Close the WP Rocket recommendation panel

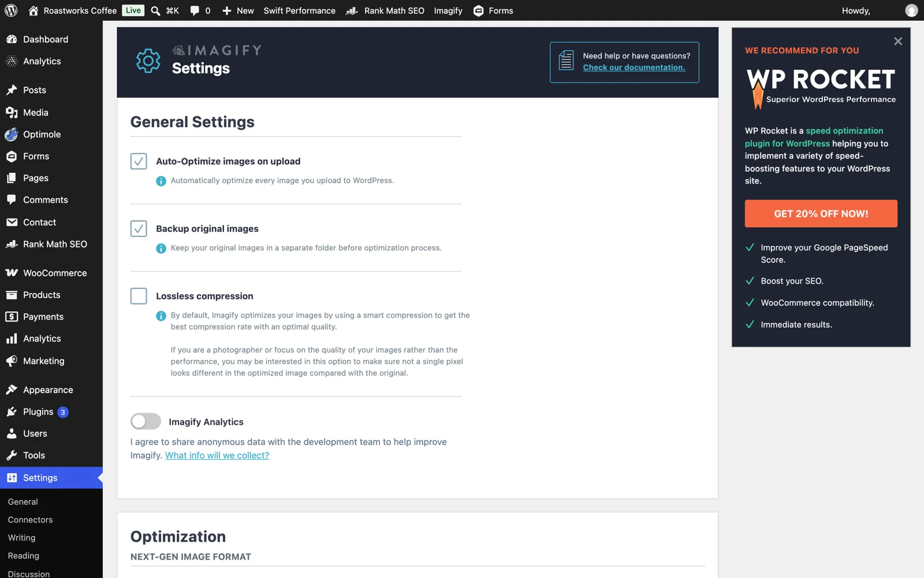pyautogui.click(x=898, y=41)
